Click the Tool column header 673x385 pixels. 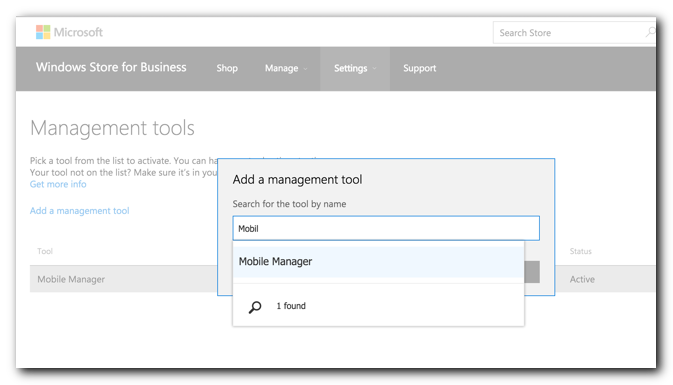[45, 251]
